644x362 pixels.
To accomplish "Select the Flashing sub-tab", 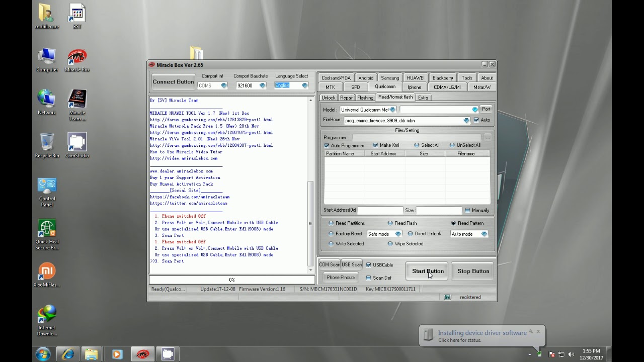I will pos(365,98).
